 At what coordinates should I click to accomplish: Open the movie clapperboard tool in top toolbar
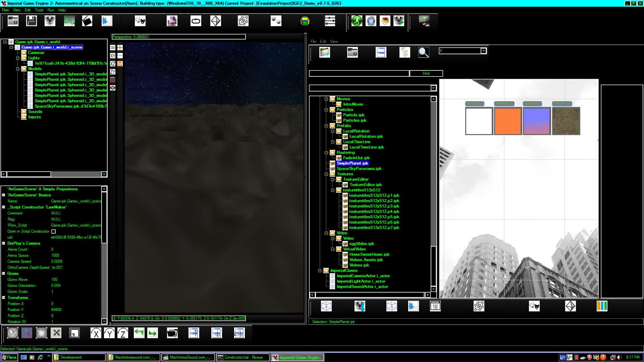click(x=87, y=21)
